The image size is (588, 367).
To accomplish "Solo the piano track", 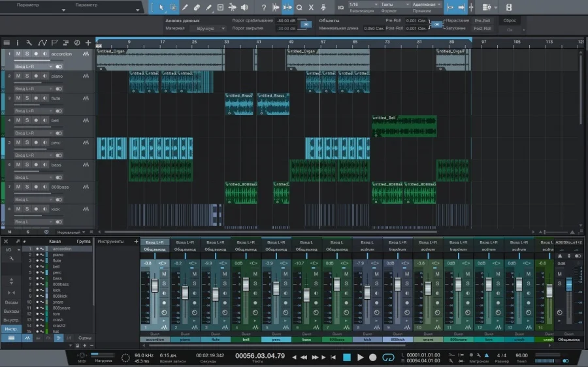I will coord(27,76).
